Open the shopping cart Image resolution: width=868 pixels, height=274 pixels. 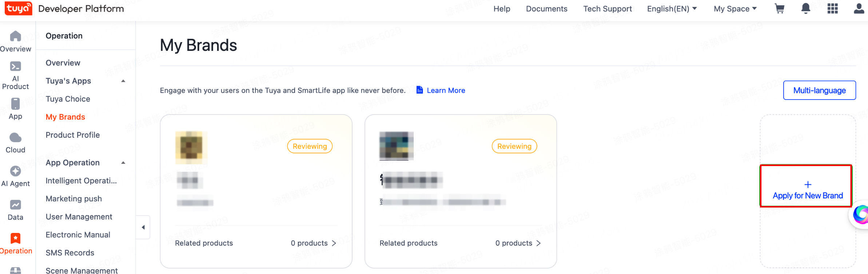point(779,8)
